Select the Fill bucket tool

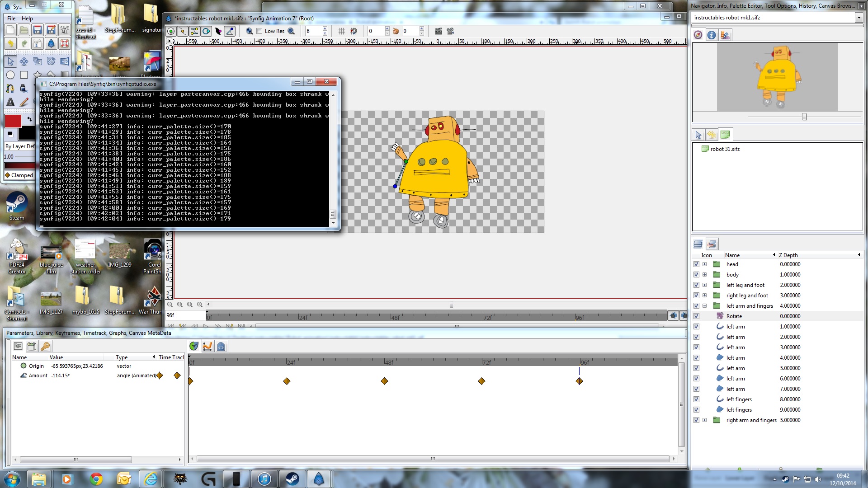tap(24, 88)
